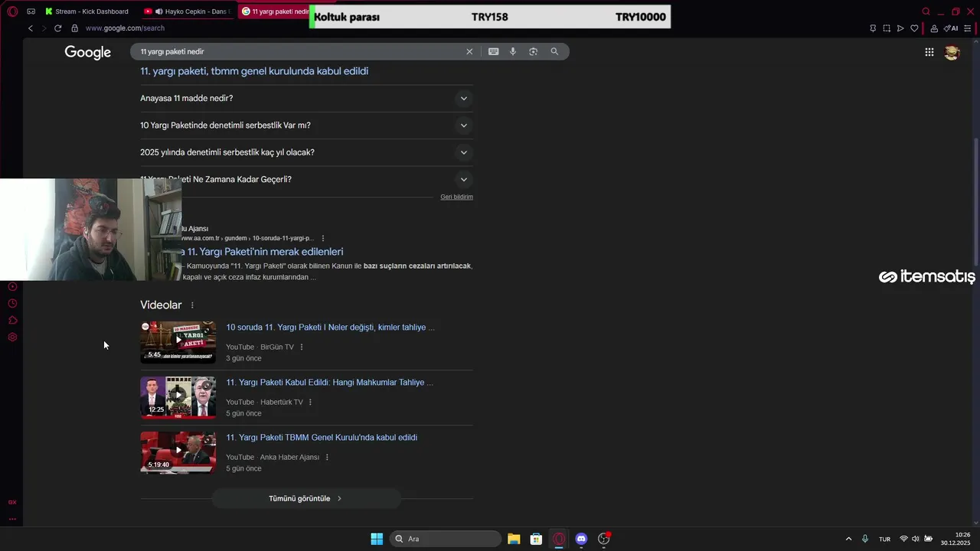Open the Google apps grid
The image size is (980, 551).
(929, 52)
